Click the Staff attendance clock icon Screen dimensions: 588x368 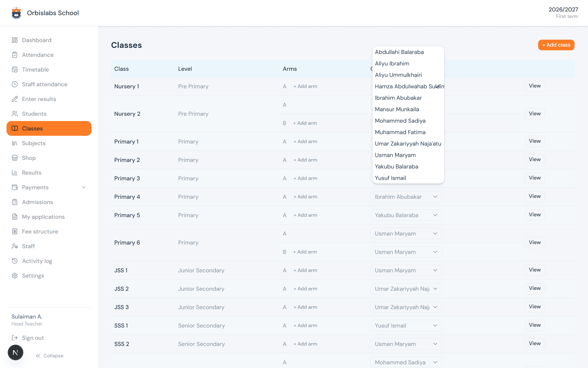click(x=14, y=84)
